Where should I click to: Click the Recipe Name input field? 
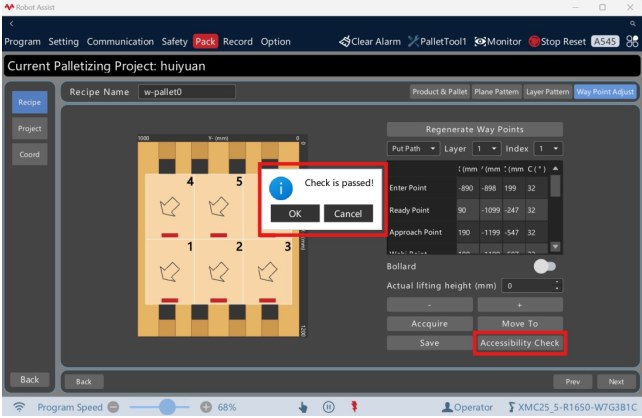[x=187, y=92]
